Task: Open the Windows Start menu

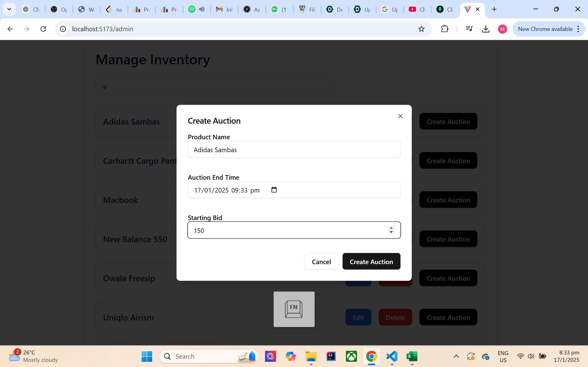Action: point(147,356)
